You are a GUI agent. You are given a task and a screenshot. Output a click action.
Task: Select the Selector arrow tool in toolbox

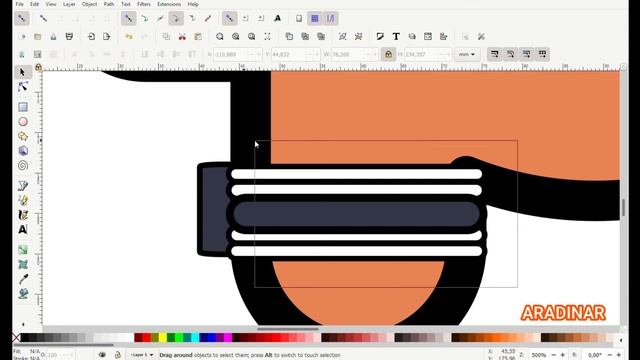(23, 72)
